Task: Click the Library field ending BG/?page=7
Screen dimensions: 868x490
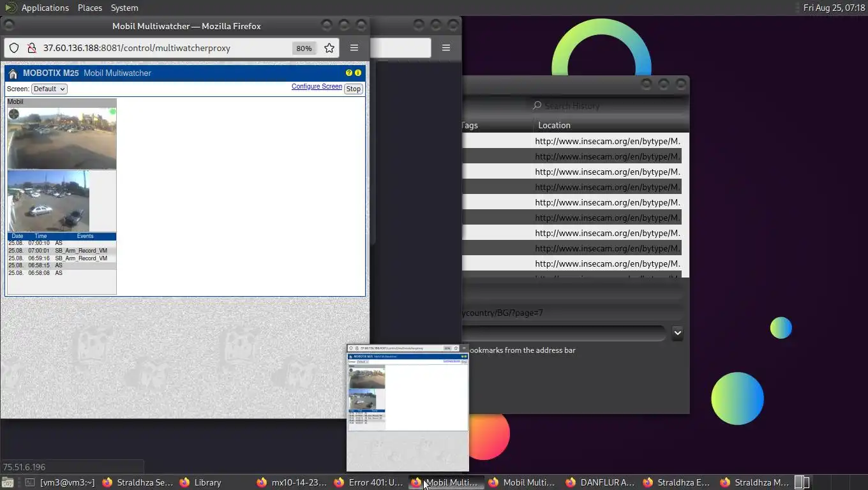Action: 572,313
